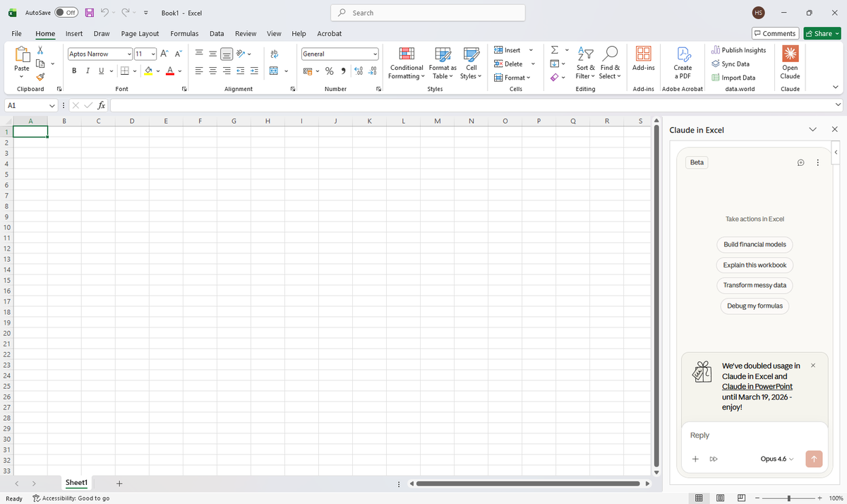Toggle Bottom Align vertical alignment
The image size is (847, 504).
pyautogui.click(x=227, y=54)
